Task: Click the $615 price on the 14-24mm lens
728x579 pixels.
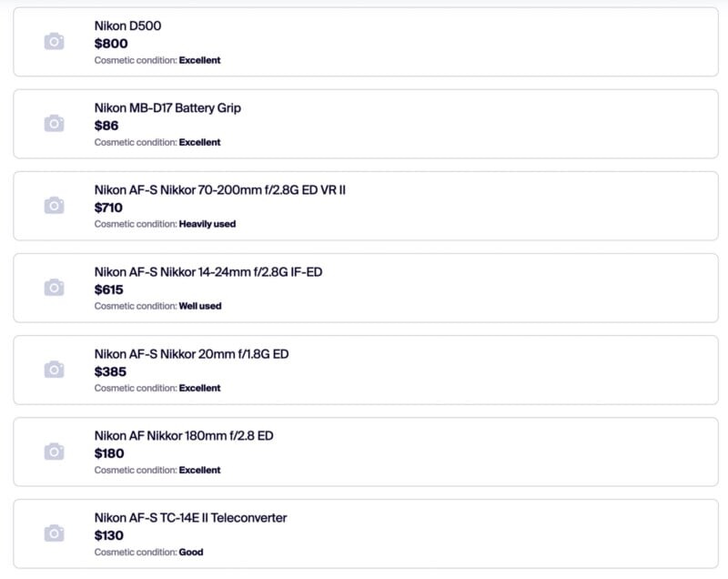Action: (109, 289)
